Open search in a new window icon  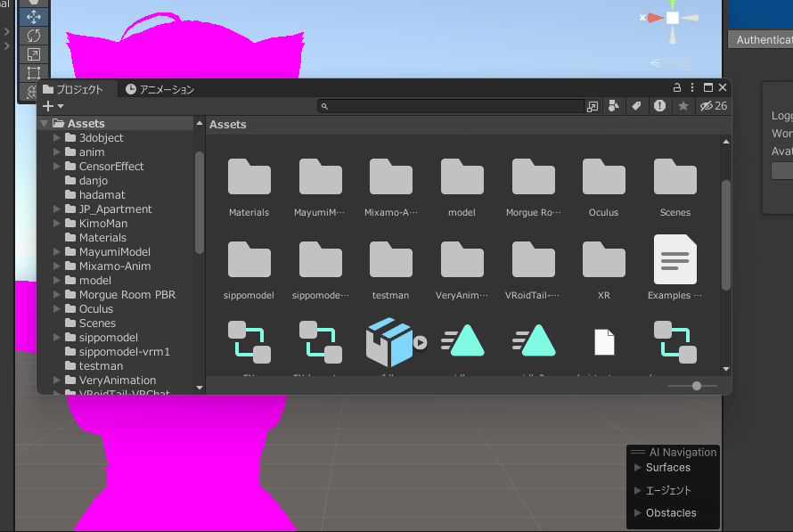593,106
